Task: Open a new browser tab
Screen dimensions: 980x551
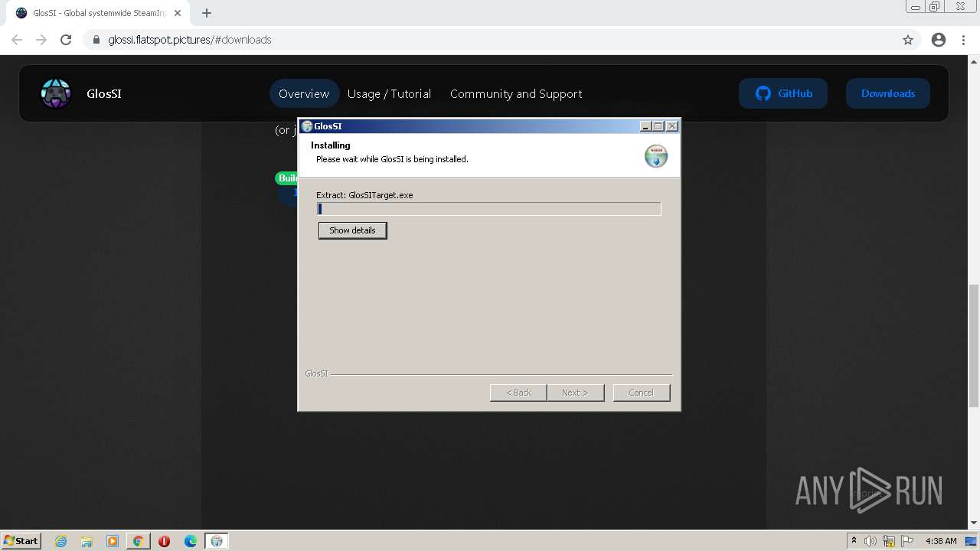Action: [207, 13]
